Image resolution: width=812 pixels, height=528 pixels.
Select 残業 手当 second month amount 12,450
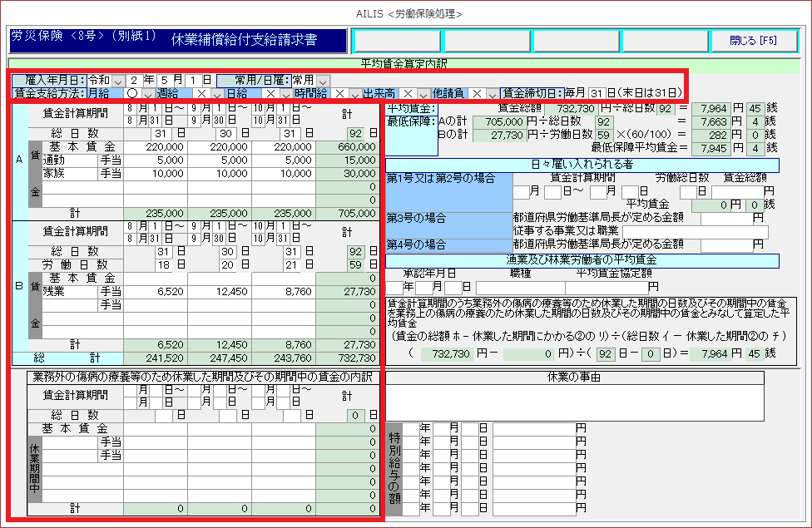[x=220, y=291]
